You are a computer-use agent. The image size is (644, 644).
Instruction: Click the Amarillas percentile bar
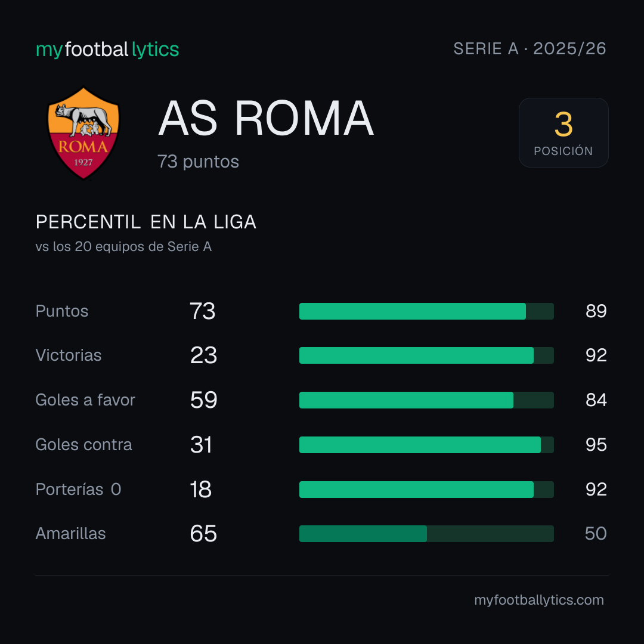pyautogui.click(x=426, y=534)
